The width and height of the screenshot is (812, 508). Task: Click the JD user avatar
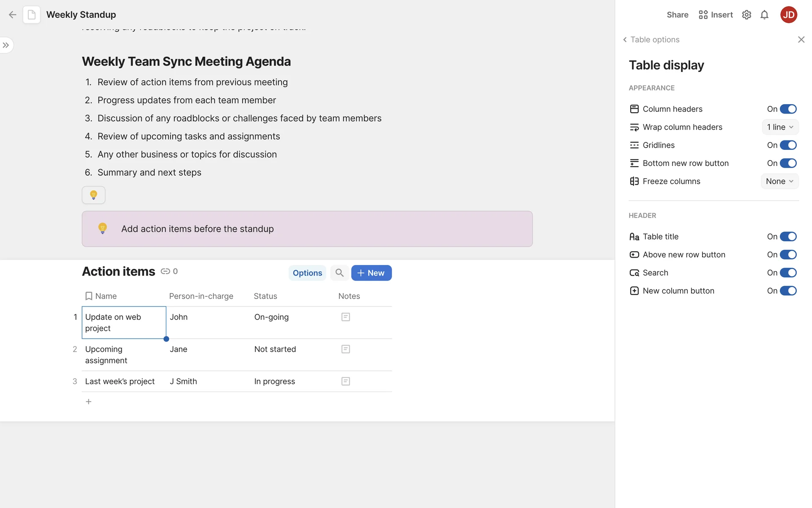[788, 15]
